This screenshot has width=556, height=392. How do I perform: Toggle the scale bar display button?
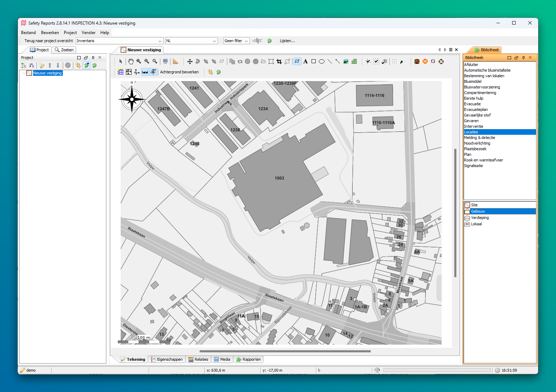point(145,72)
